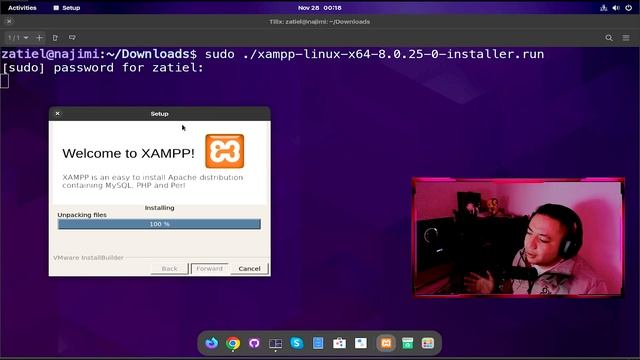Image resolution: width=640 pixels, height=360 pixels.
Task: Select the XAMPP installer icon in dock
Action: (386, 343)
